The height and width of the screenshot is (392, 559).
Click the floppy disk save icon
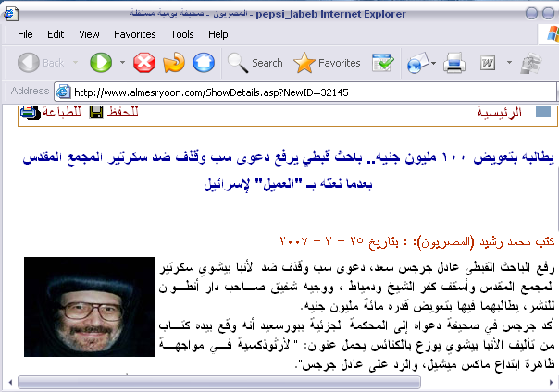[96, 113]
